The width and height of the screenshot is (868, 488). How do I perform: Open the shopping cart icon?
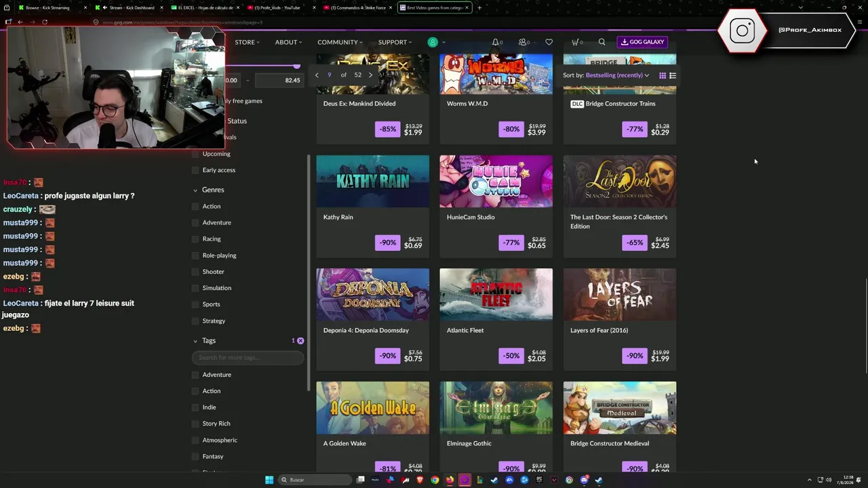click(575, 42)
